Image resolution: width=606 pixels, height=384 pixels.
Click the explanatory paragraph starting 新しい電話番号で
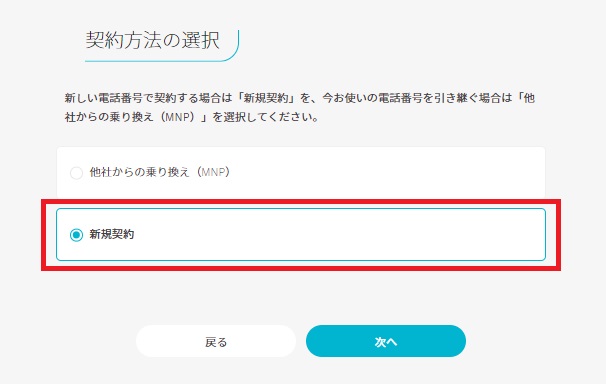pyautogui.click(x=300, y=107)
